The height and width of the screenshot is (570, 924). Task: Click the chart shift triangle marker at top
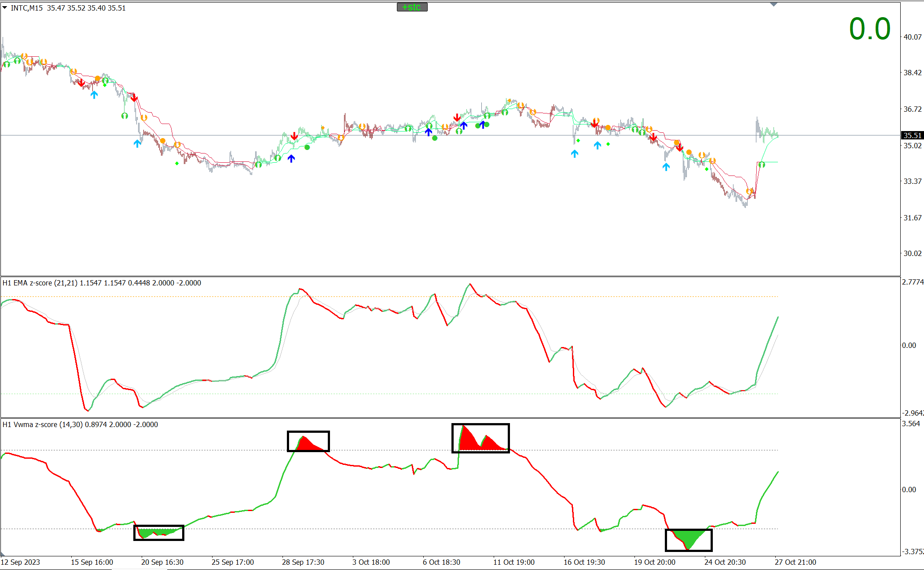pos(774,4)
